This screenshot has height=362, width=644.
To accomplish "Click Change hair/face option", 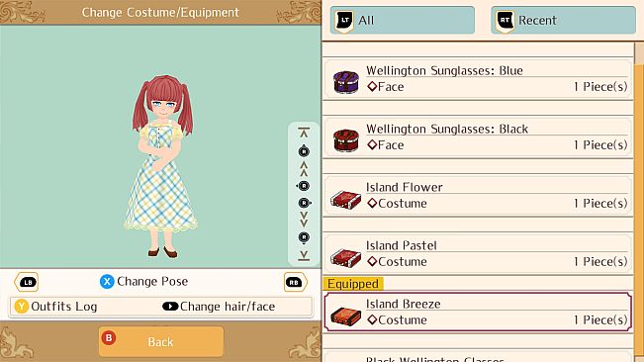I will point(219,307).
